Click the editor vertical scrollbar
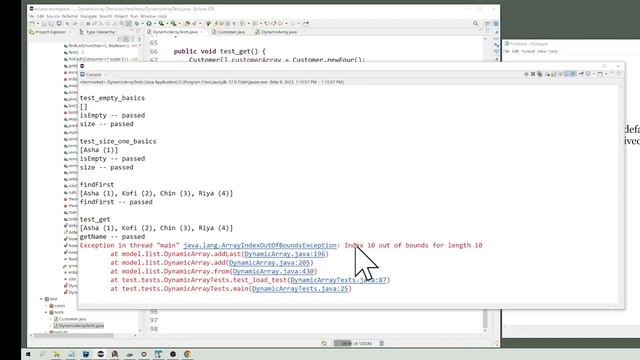This screenshot has width=640, height=360. pos(485,319)
